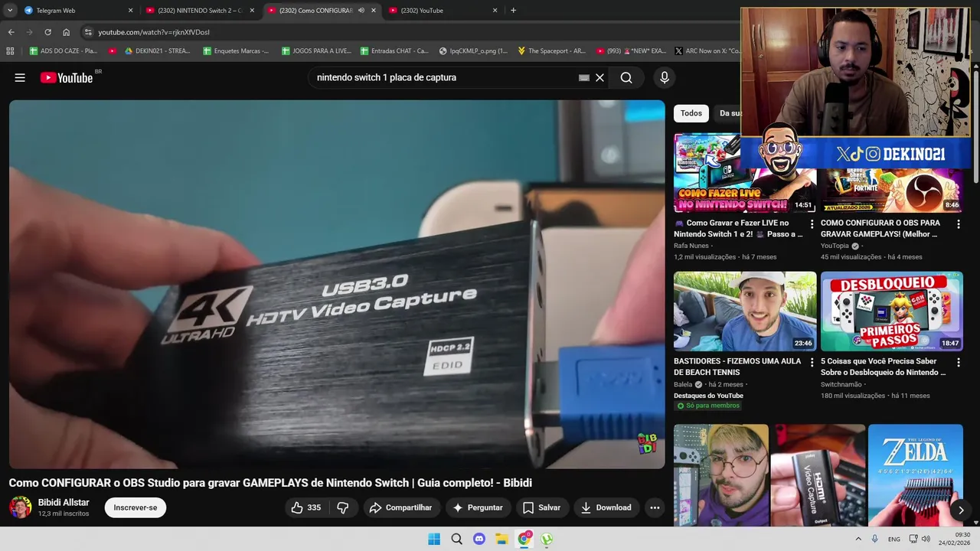This screenshot has height=551, width=980.
Task: Open a new browser tab
Action: (513, 11)
